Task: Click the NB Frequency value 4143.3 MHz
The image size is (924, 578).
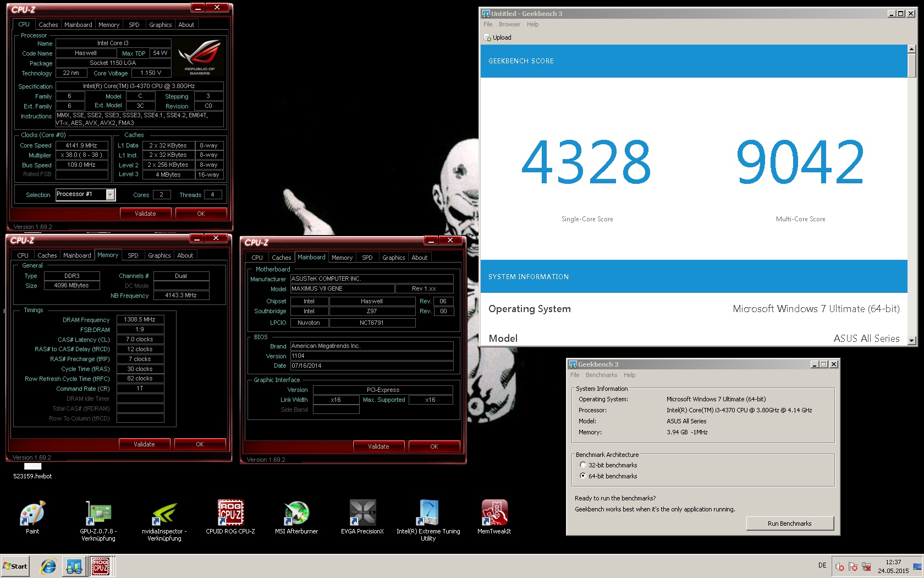Action: [181, 295]
